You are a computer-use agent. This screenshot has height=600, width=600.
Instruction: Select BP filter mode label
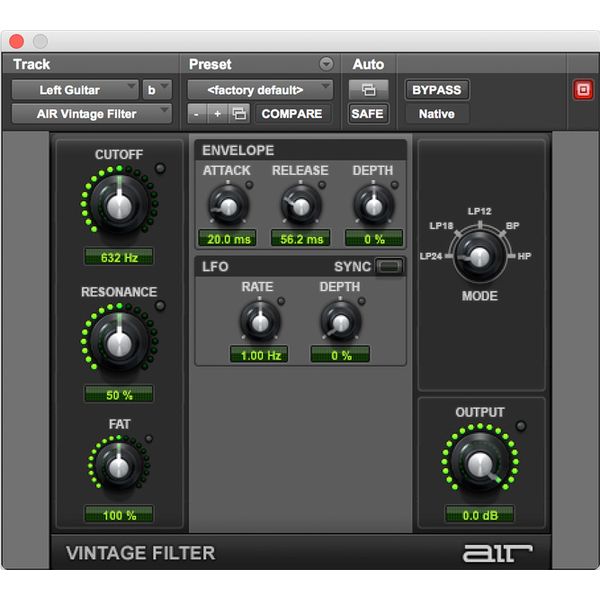coord(512,226)
